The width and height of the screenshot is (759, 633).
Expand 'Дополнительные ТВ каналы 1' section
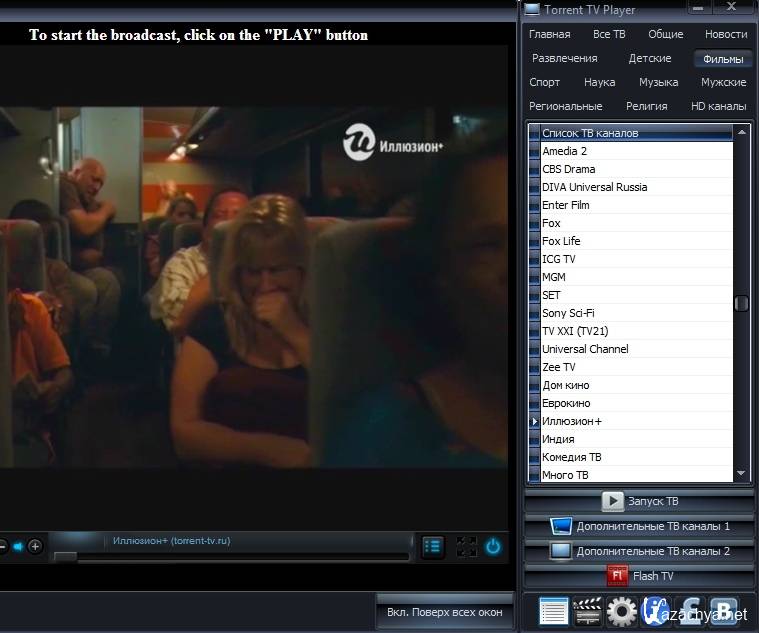coord(639,526)
